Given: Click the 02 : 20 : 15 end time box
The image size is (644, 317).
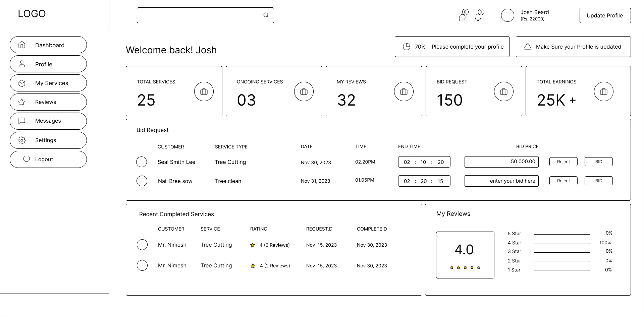Looking at the screenshot, I should pyautogui.click(x=424, y=181).
